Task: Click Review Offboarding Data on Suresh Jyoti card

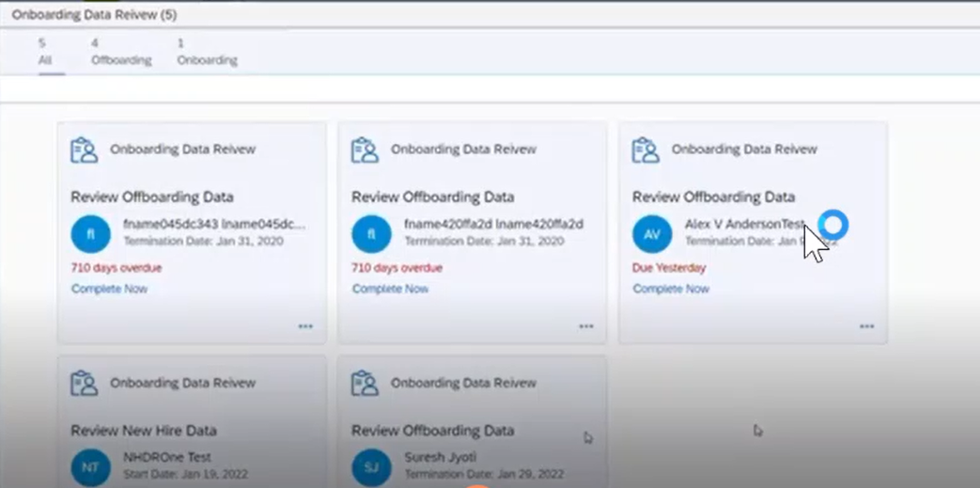Action: coord(432,431)
